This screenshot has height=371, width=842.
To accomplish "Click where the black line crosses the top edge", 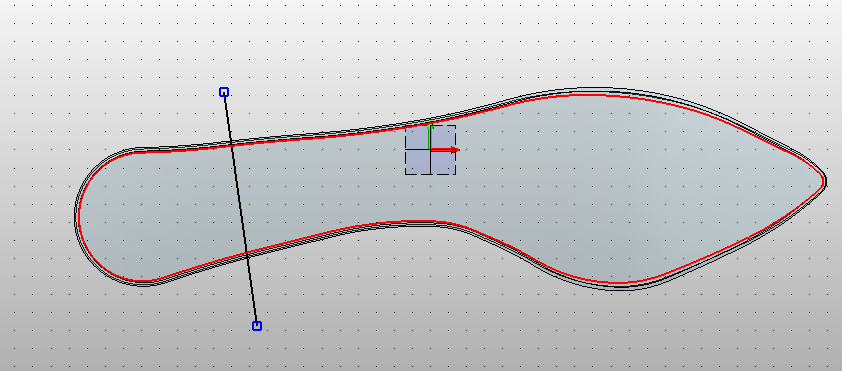I will (x=231, y=143).
